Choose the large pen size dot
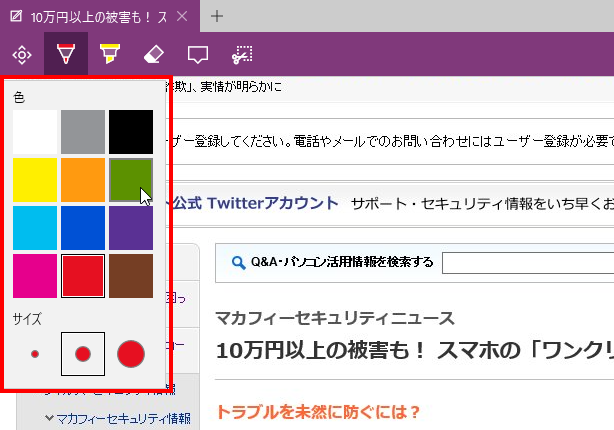Screen dimensions: 614x430 click(x=131, y=353)
